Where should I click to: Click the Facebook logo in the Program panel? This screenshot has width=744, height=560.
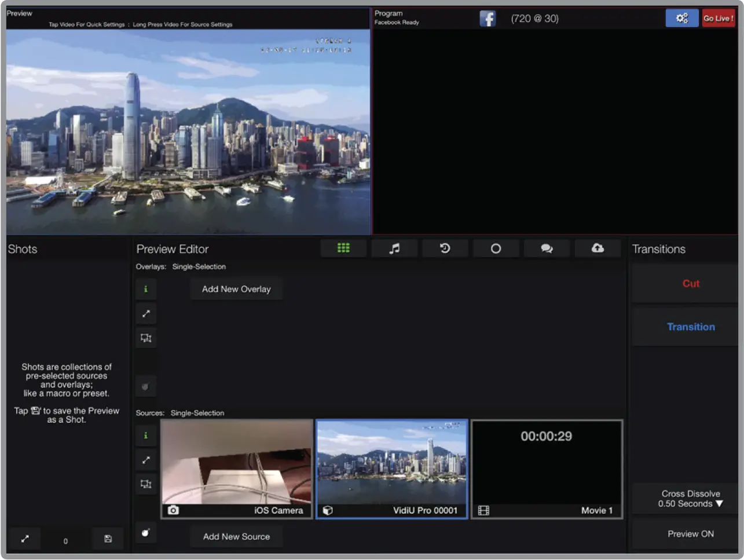(487, 18)
